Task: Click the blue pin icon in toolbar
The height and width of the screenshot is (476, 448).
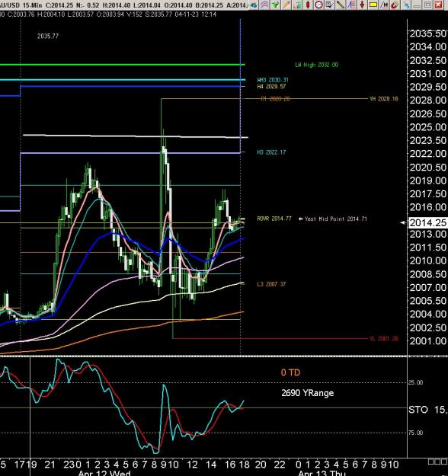Action: click(x=406, y=5)
